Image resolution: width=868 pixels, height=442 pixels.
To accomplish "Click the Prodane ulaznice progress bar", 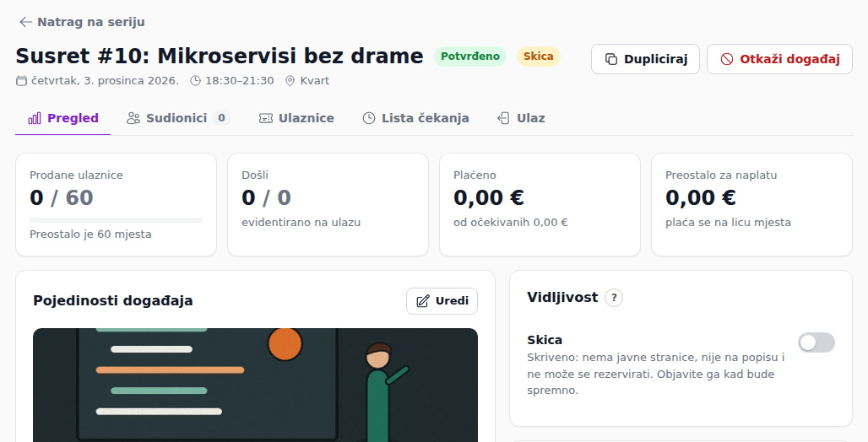I will point(117,220).
